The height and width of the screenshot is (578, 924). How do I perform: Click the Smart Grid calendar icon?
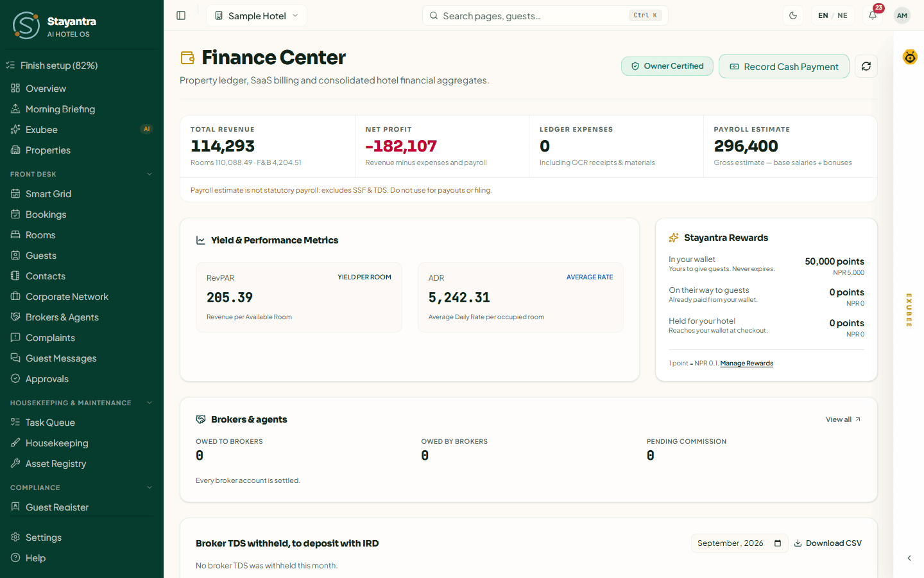15,193
